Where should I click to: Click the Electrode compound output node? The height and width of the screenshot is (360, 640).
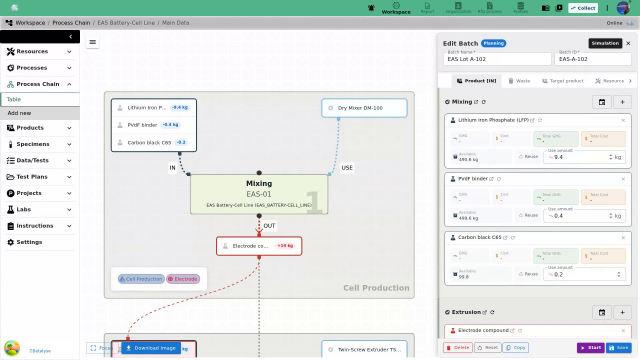(259, 246)
